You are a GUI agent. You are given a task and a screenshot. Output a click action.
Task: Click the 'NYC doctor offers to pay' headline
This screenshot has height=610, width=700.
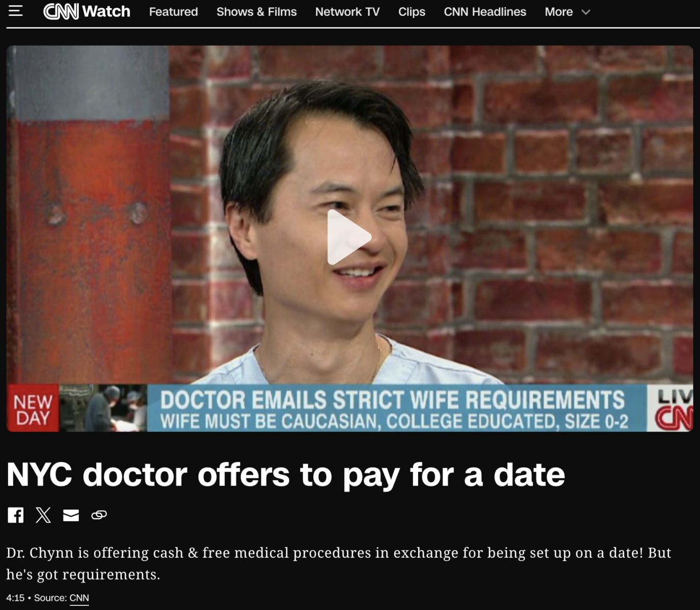[x=285, y=474]
